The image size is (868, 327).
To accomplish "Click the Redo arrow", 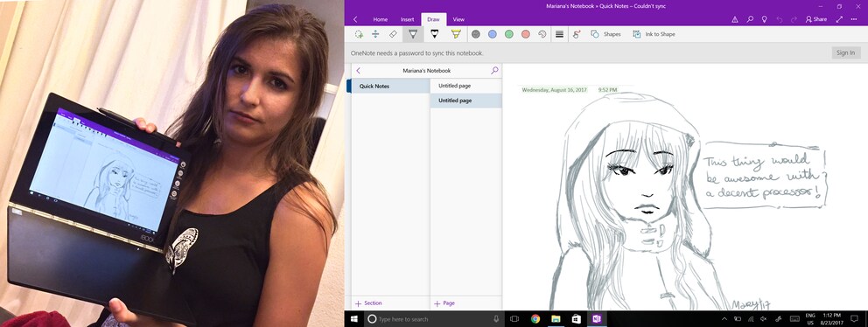I will click(794, 19).
